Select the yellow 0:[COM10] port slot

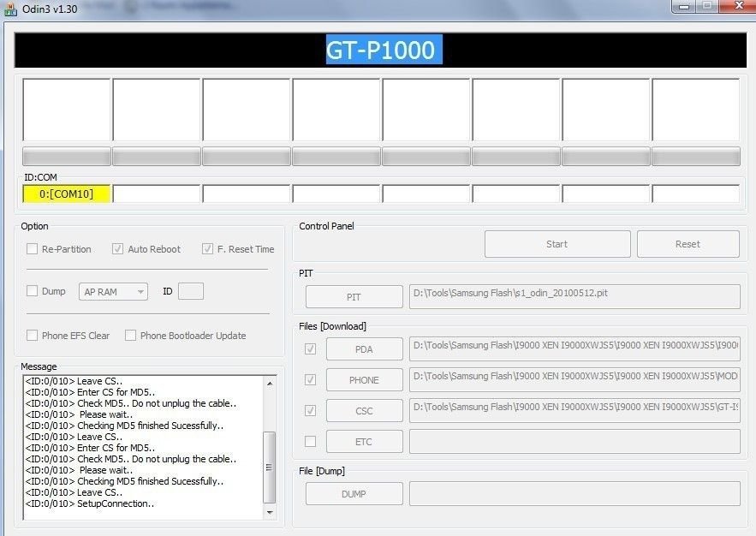67,194
